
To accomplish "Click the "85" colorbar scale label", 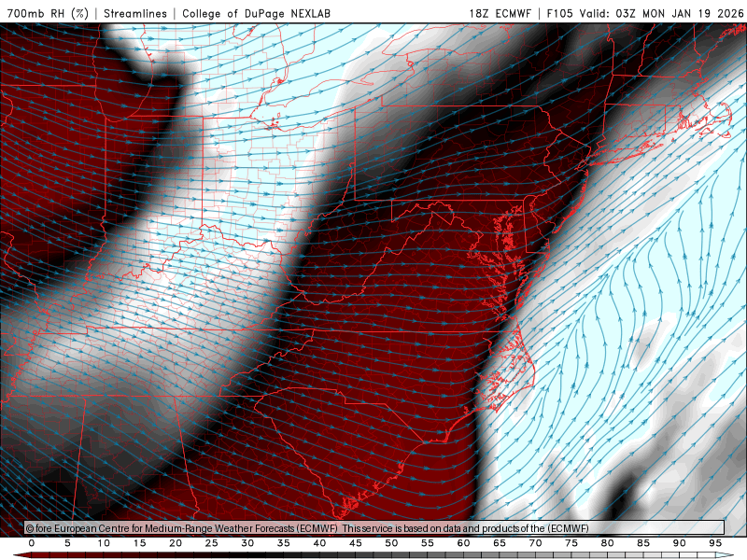I will (643, 543).
